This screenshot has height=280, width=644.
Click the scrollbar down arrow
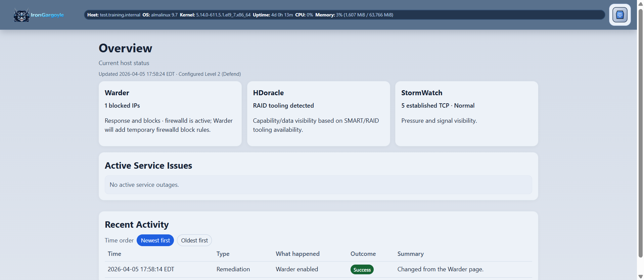[640, 276]
